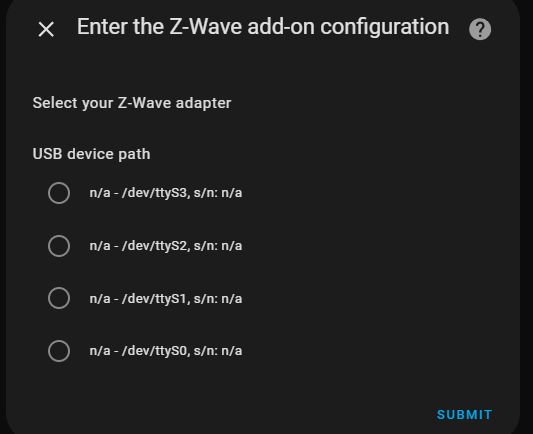Open help via the question mark icon

(480, 30)
